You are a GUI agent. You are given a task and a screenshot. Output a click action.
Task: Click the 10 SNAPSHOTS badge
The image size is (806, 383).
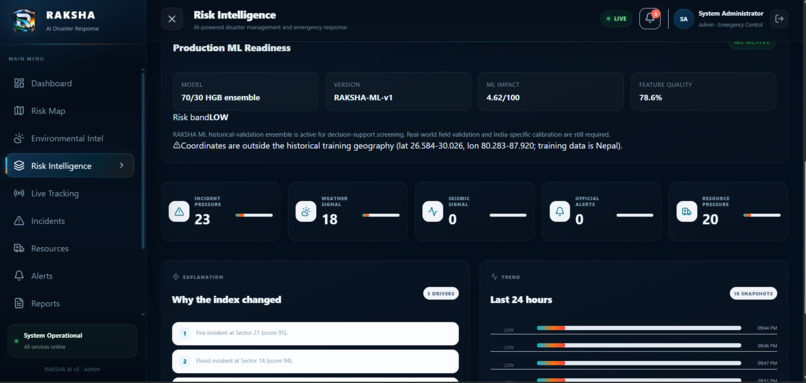pos(754,294)
